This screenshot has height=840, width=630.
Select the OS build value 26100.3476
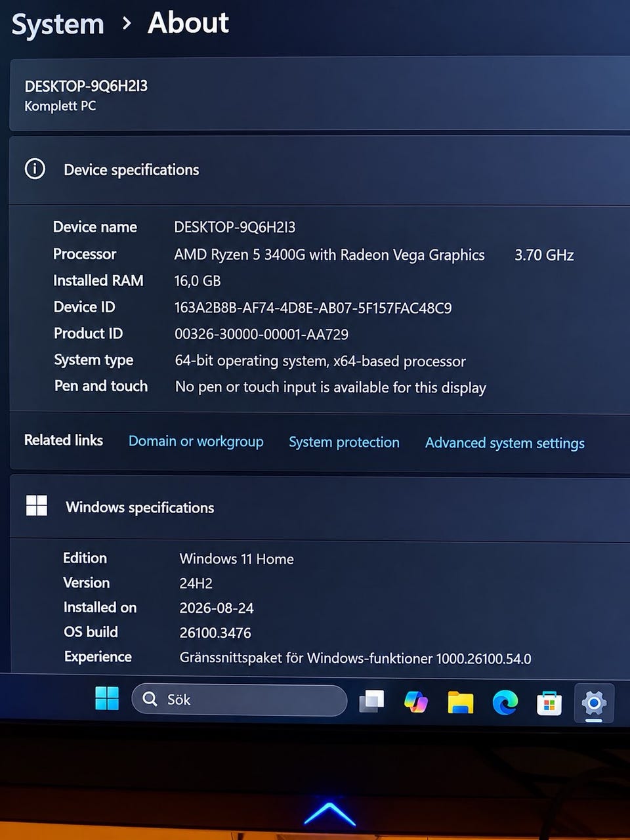(215, 633)
